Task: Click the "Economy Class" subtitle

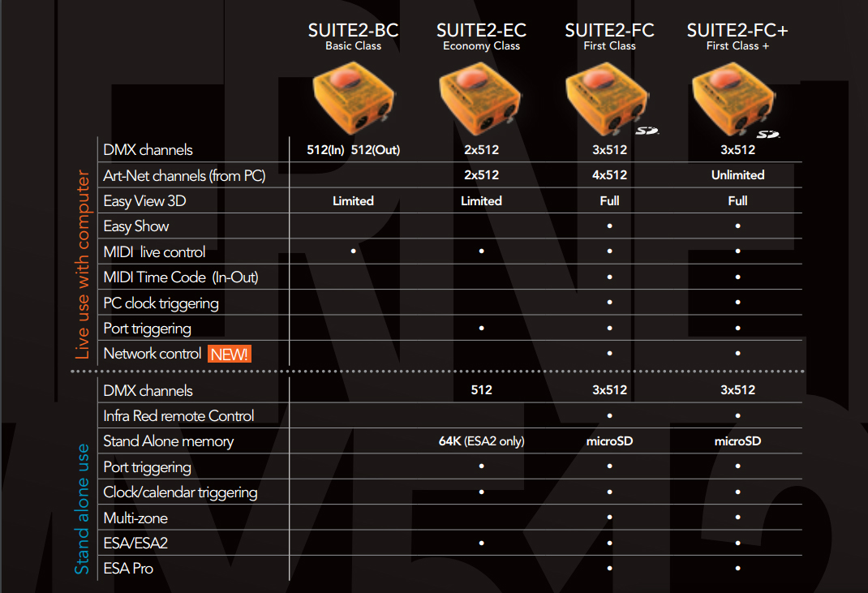Action: [x=482, y=46]
